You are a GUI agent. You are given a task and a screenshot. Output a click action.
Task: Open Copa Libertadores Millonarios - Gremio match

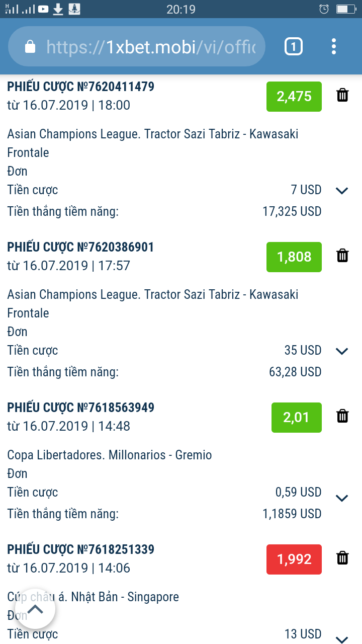click(110, 455)
